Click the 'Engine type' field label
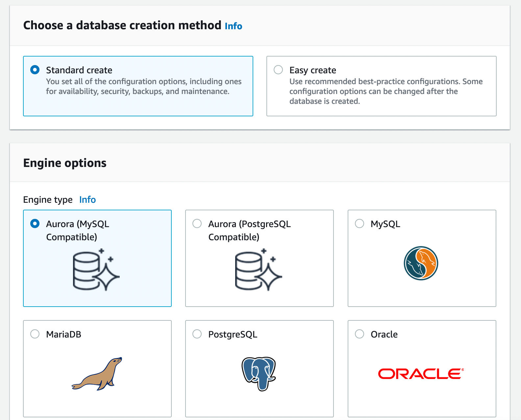 click(48, 199)
